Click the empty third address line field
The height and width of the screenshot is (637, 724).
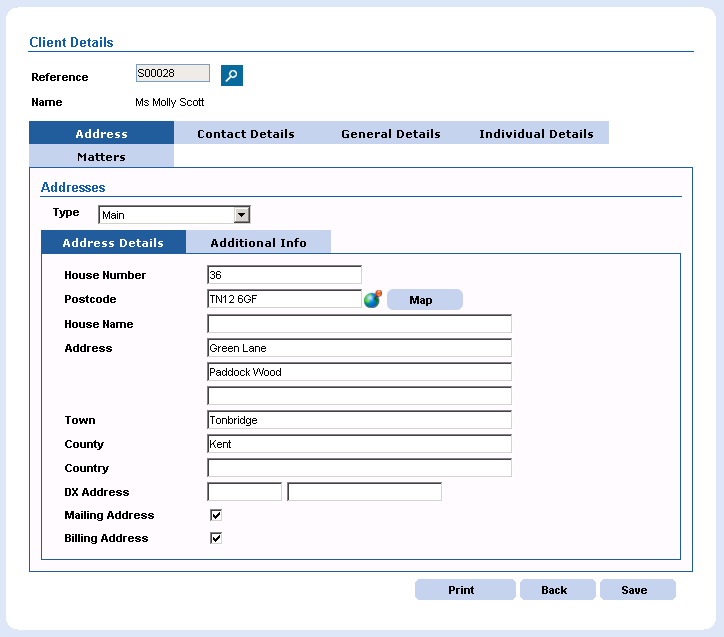pos(359,396)
